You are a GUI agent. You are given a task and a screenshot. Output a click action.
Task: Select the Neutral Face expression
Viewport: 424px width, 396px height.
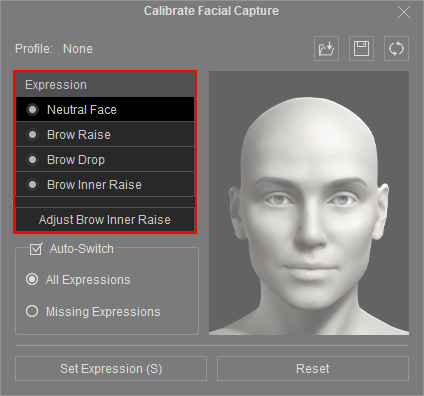[x=105, y=109]
